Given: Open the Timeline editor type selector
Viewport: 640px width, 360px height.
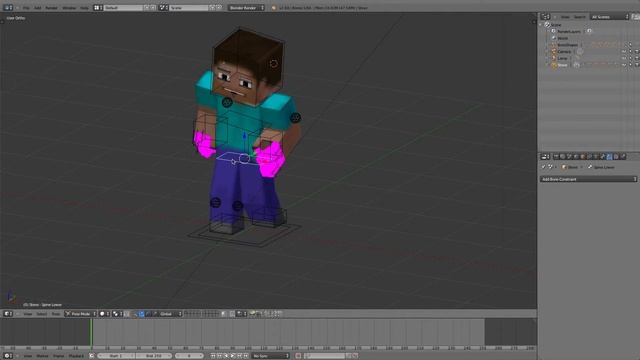Looking at the screenshot, I should pos(8,356).
